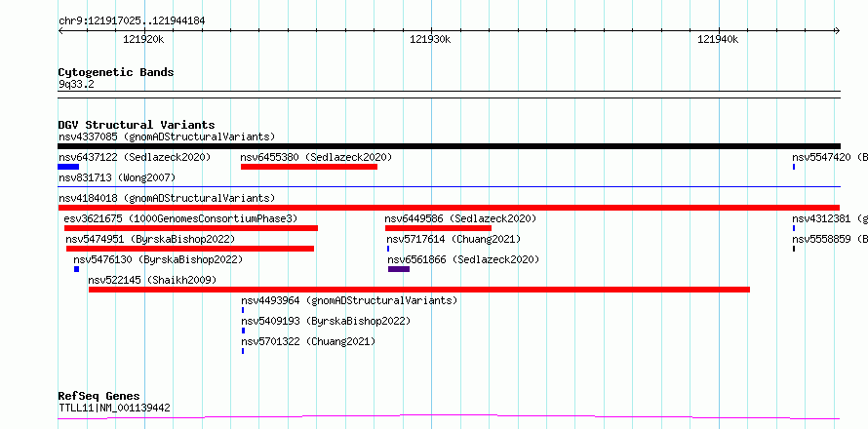Open the nsv5558859 label
Viewport: 868px width, 429px height.
click(830, 239)
